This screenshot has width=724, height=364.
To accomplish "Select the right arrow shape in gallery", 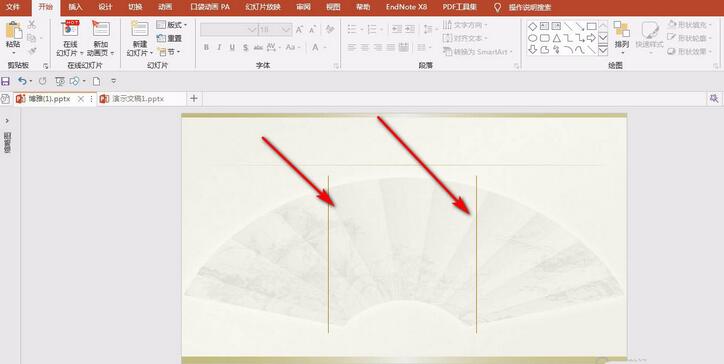I will 591,38.
